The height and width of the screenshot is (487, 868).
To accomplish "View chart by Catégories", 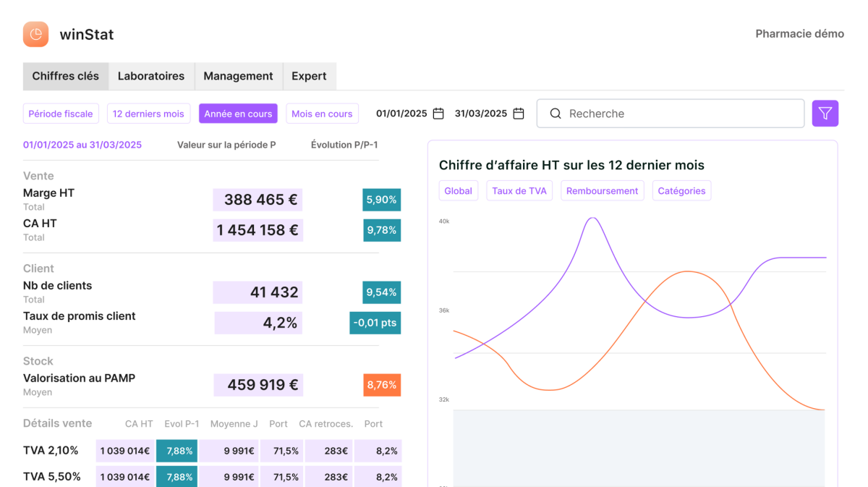I will click(681, 191).
